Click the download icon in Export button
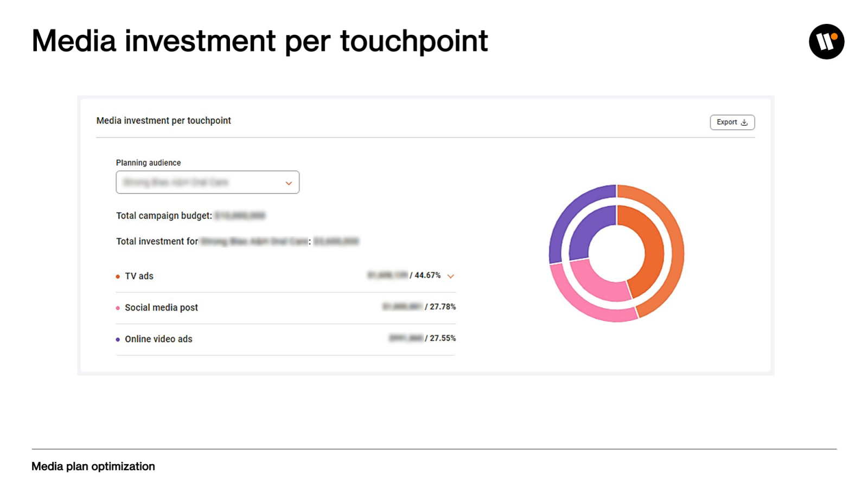Screen dimensions: 868x488 tap(744, 123)
